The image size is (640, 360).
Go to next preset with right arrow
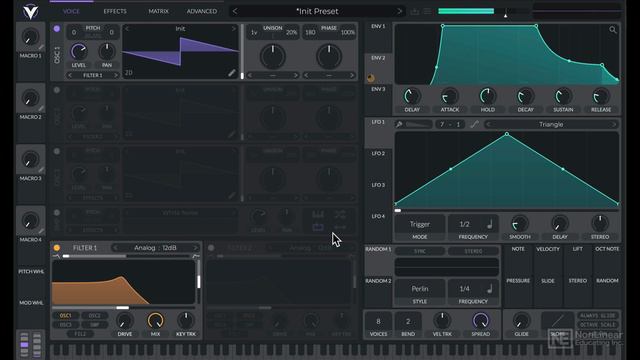pos(400,11)
